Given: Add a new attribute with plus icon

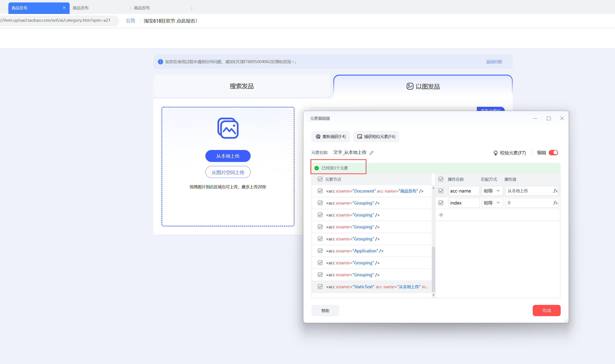Looking at the screenshot, I should pos(441,215).
